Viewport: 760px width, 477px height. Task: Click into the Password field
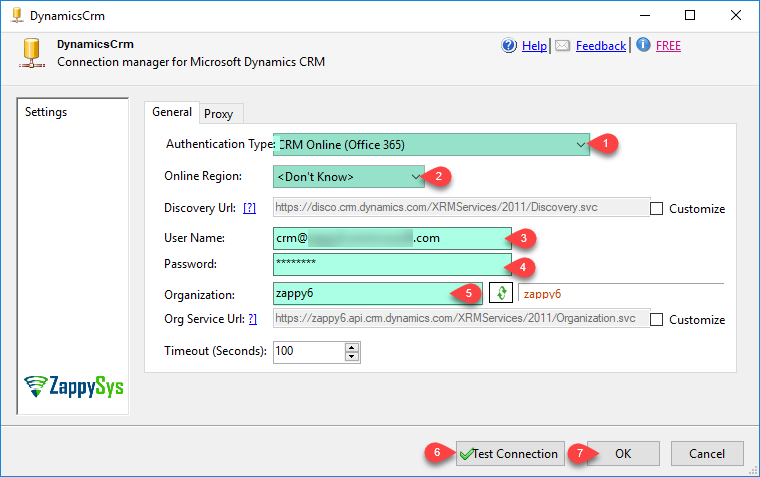392,264
